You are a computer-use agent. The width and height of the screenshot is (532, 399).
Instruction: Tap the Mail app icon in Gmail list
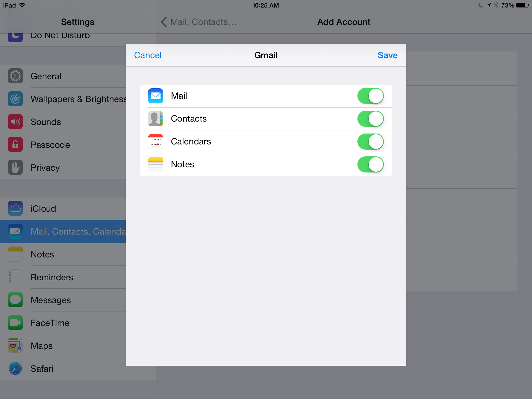pos(155,96)
